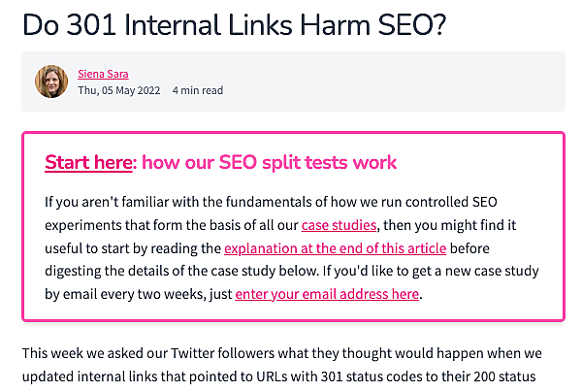The width and height of the screenshot is (582, 392).
Task: Click "how our SEO split tests work" heading text
Action: [x=270, y=162]
